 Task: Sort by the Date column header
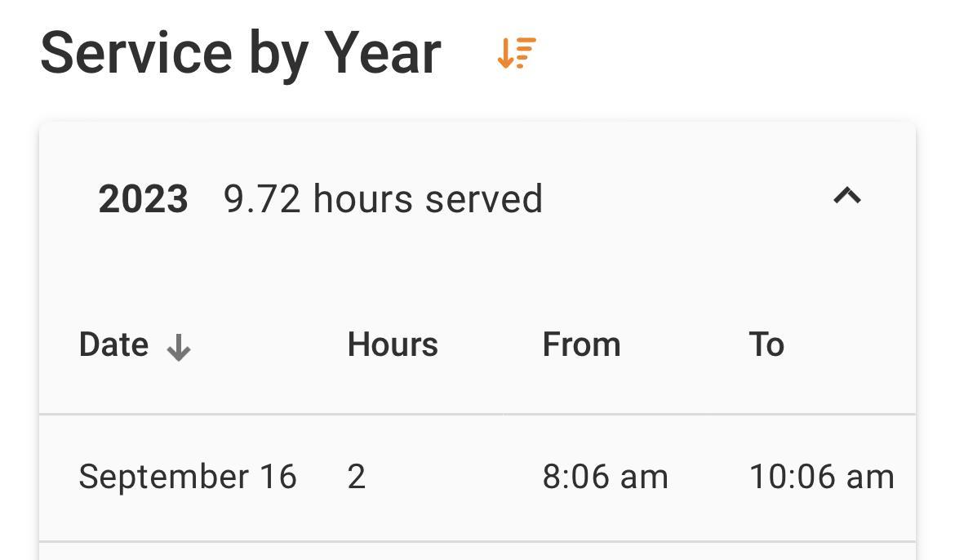click(114, 345)
